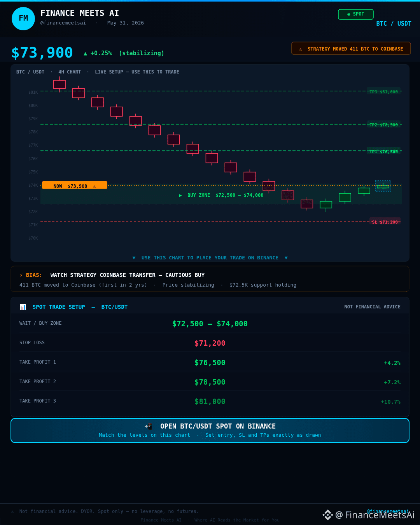Click the TP2 $78,500 chart level label
420x525 pixels.
[x=383, y=125]
